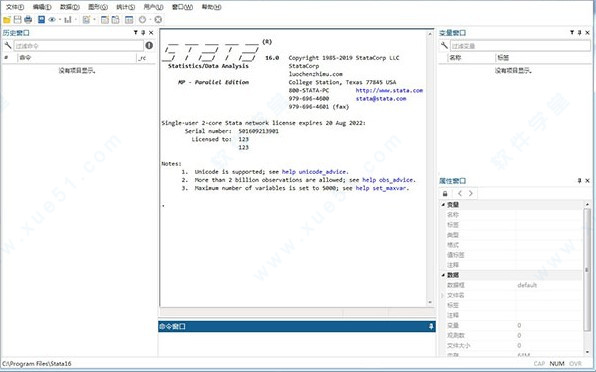
Task: Open the Viewer eye icon
Action: [x=52, y=20]
